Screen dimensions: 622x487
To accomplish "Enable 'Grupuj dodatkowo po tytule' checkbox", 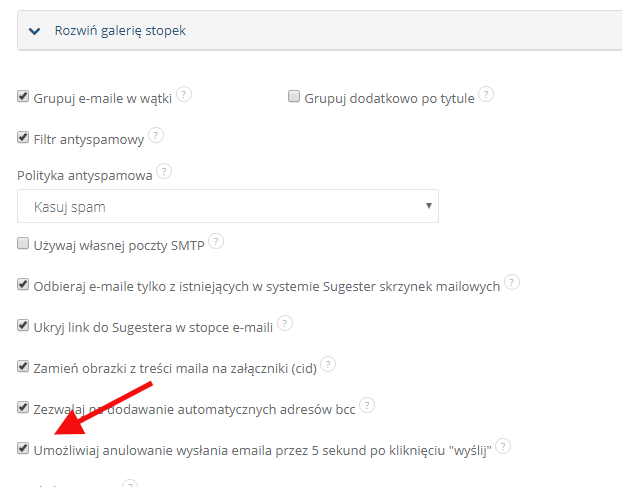I will [x=294, y=96].
